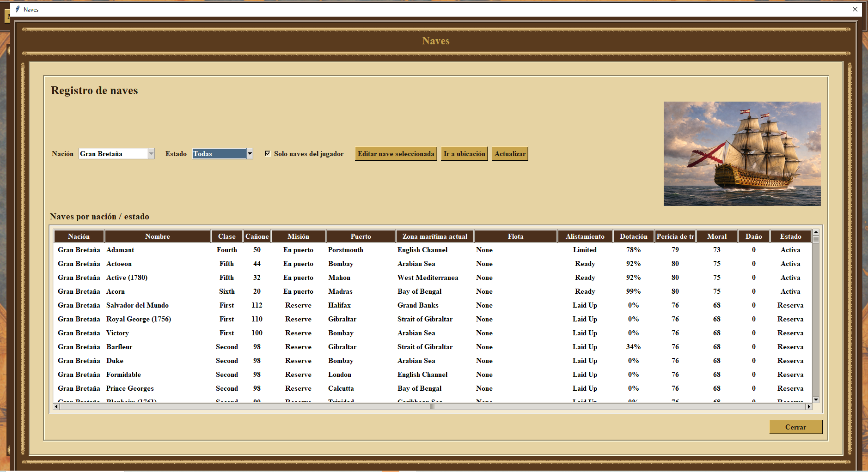Click the sailing ship picture

(742, 153)
